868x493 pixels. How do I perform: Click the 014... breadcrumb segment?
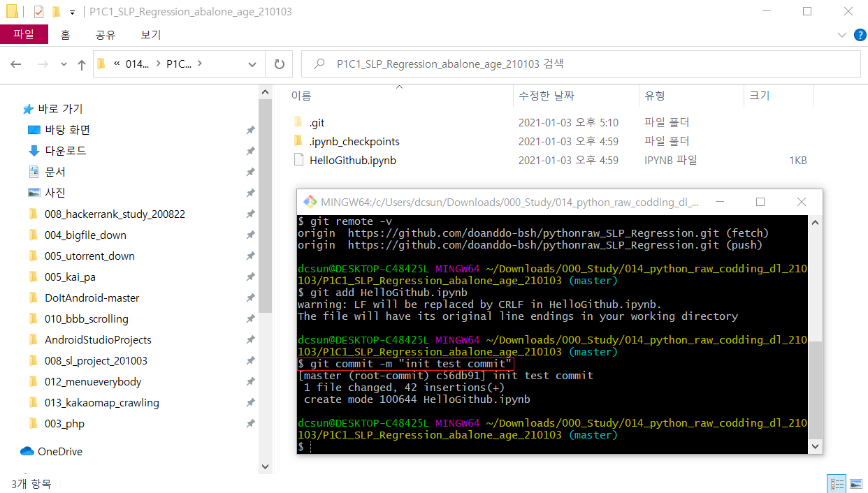click(x=137, y=64)
